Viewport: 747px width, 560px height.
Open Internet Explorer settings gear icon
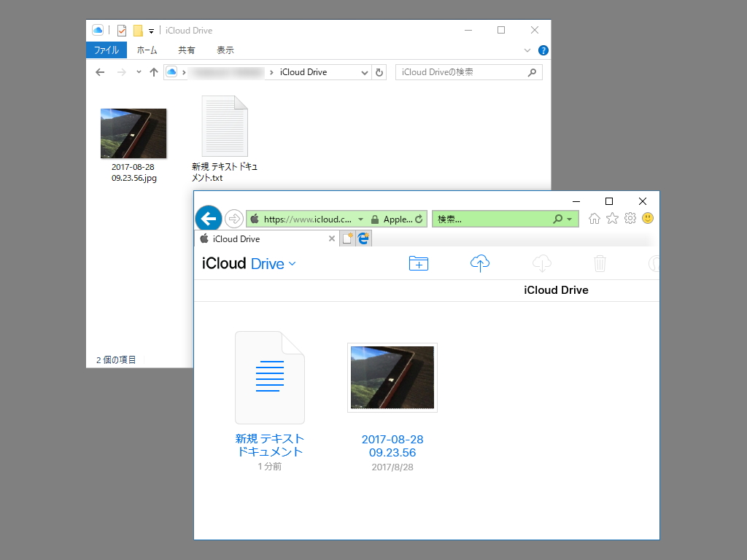pyautogui.click(x=630, y=218)
